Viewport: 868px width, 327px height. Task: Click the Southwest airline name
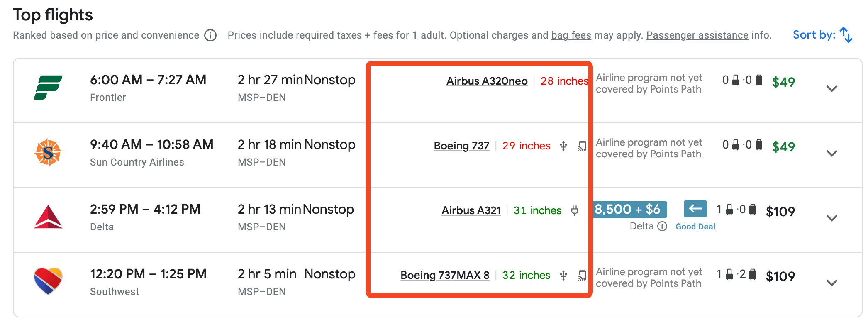pyautogui.click(x=115, y=292)
